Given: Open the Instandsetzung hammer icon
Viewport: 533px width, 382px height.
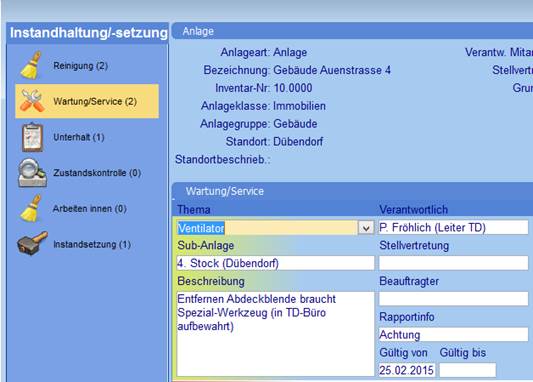Looking at the screenshot, I should pos(32,243).
